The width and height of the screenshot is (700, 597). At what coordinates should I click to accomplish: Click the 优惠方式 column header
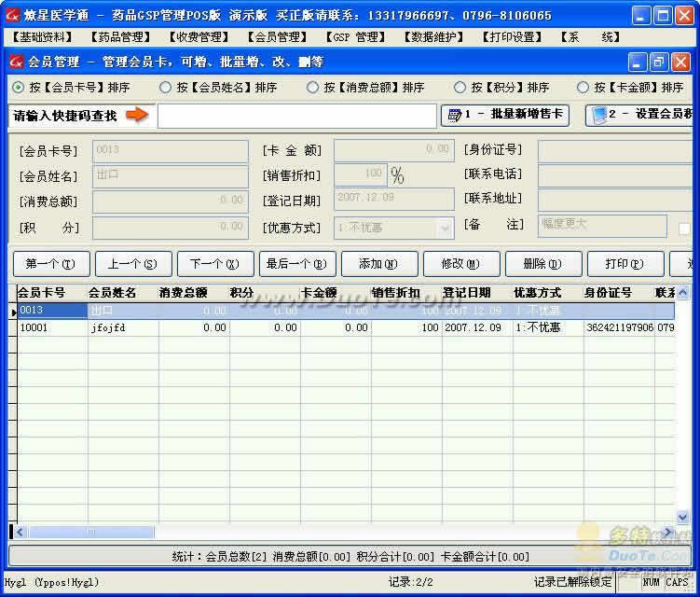coord(549,293)
